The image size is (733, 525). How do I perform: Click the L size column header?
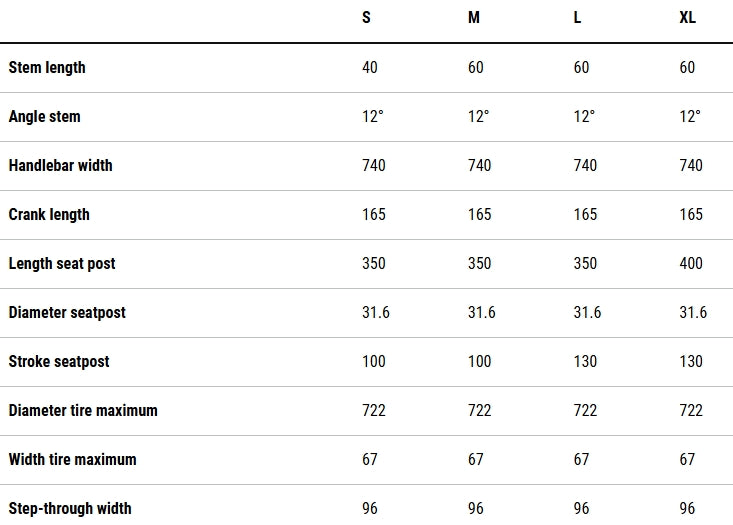click(x=578, y=19)
